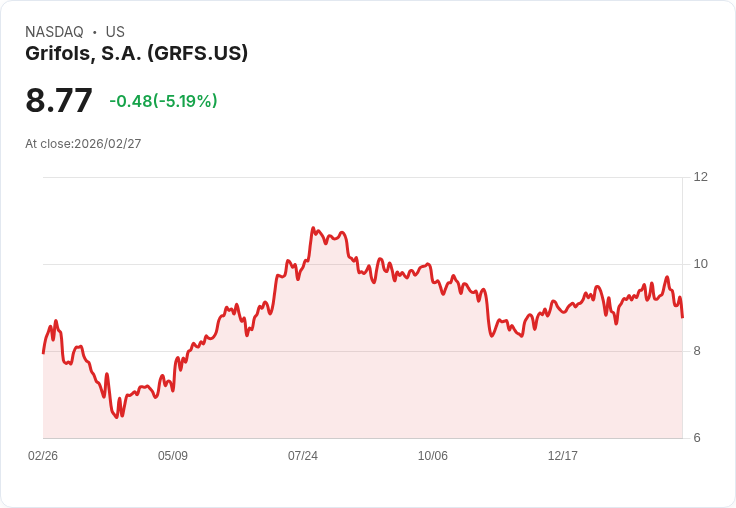The width and height of the screenshot is (736, 508).
Task: Click the 10 y-axis label
Action: [700, 264]
